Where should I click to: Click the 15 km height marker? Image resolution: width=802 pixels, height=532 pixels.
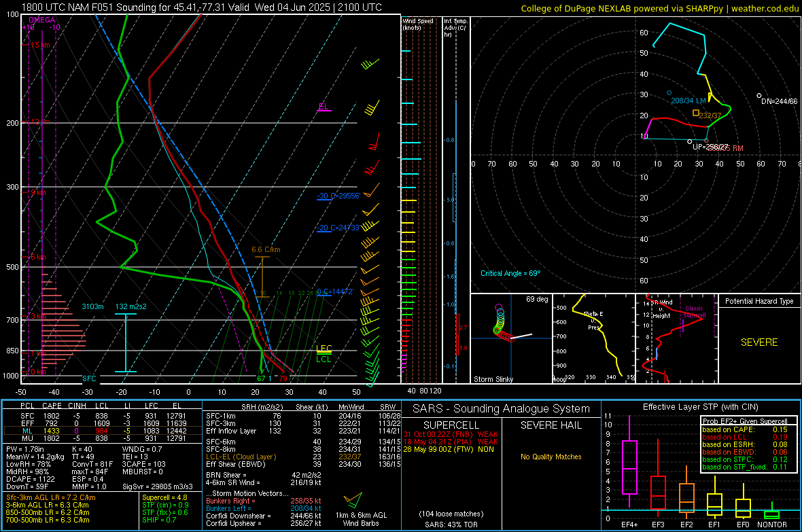(40, 45)
